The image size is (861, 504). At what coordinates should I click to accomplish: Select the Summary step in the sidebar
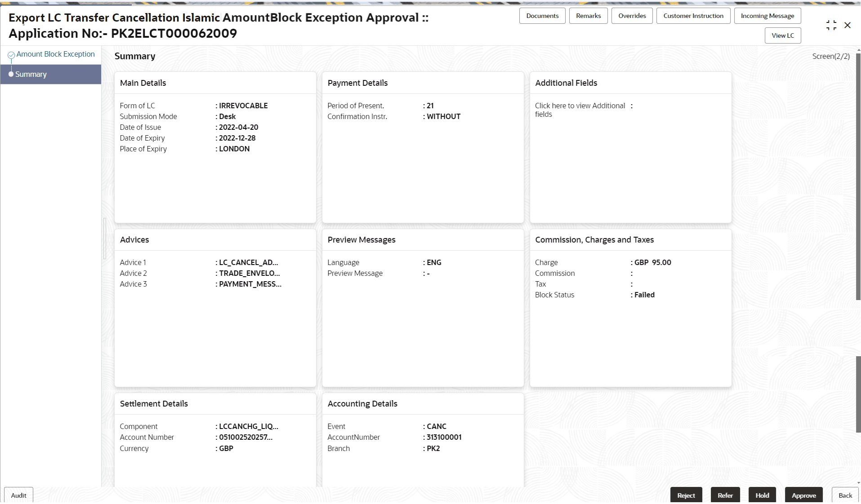coord(31,74)
